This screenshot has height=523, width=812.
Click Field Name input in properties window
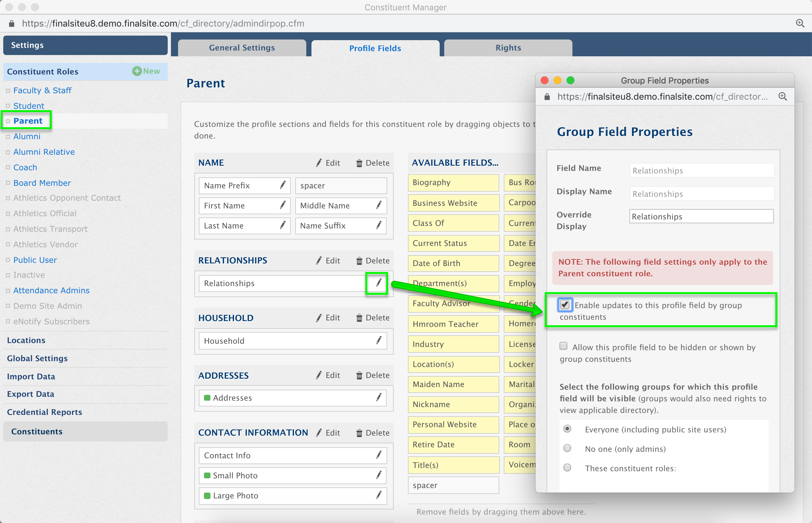pos(702,171)
